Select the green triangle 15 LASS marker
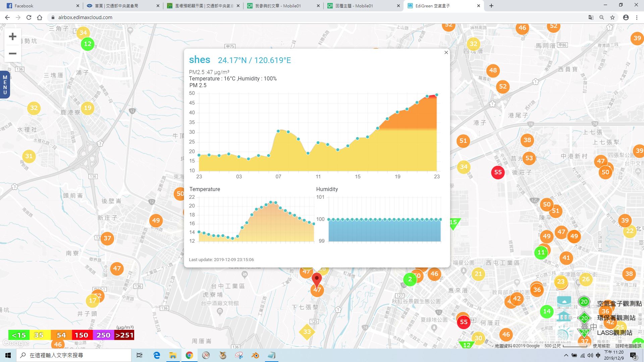The width and height of the screenshot is (644, 362). pyautogui.click(x=453, y=223)
